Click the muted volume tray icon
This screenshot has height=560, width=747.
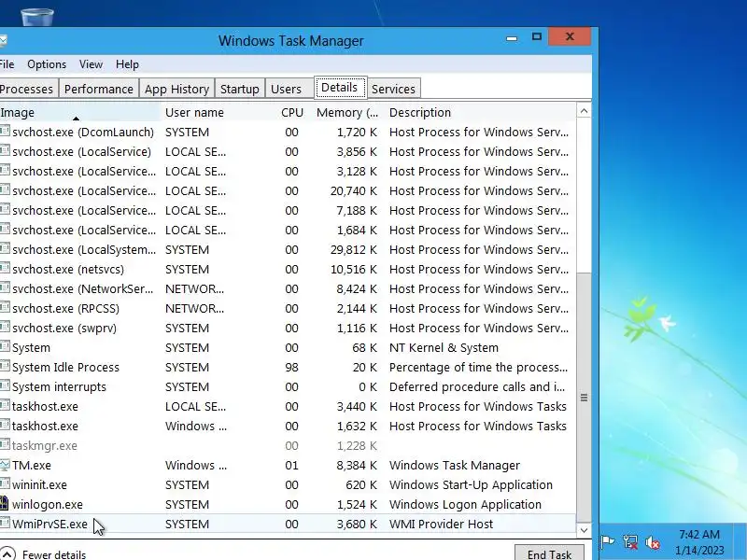(x=653, y=542)
